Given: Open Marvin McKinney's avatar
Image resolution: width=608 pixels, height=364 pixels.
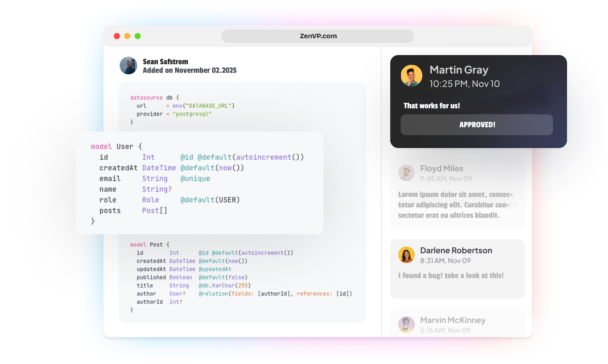Looking at the screenshot, I should click(x=406, y=325).
